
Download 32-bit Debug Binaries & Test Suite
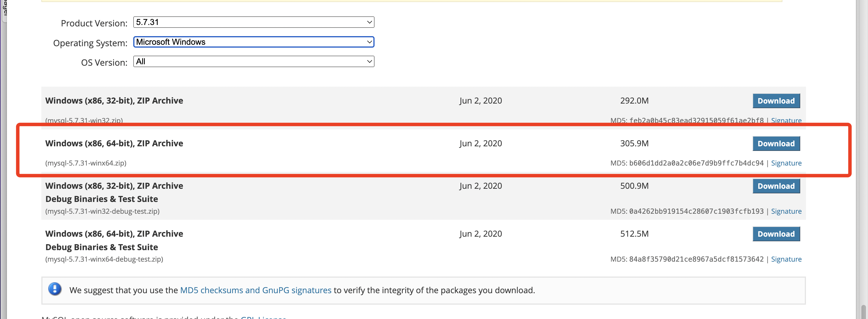[x=776, y=186]
